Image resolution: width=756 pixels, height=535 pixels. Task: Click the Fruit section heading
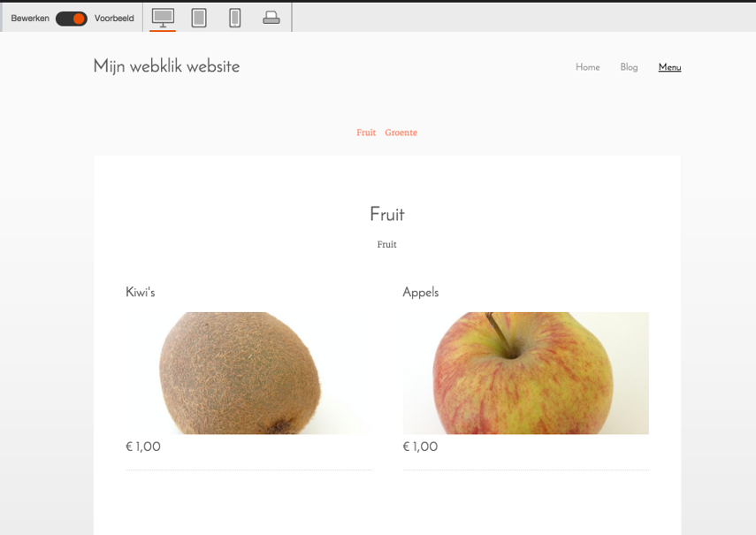(x=387, y=214)
